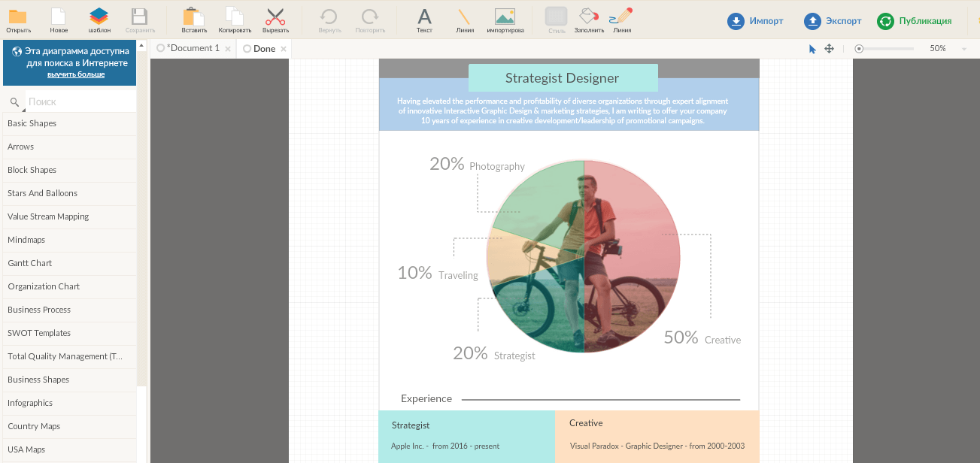Follow the выучить больше link
This screenshot has height=463, width=980.
[x=76, y=75]
